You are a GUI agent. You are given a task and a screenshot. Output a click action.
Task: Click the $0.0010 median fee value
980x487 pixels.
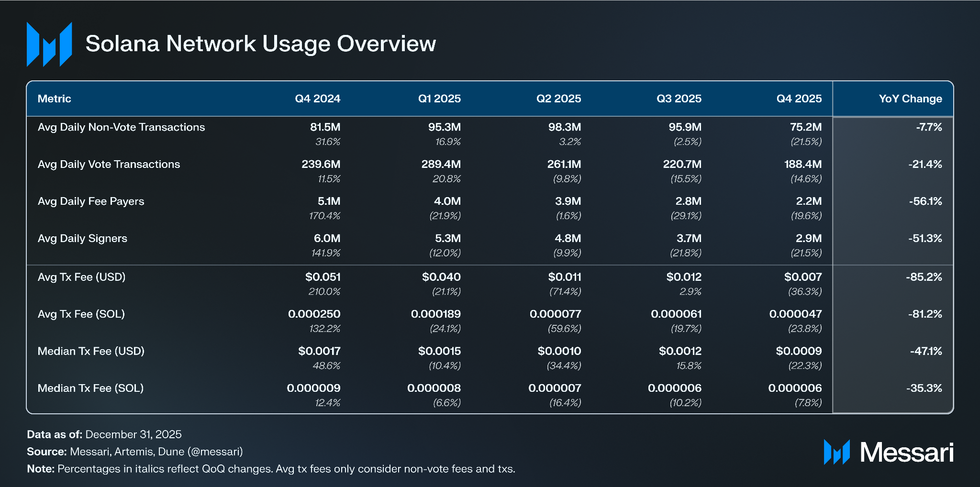(x=559, y=351)
